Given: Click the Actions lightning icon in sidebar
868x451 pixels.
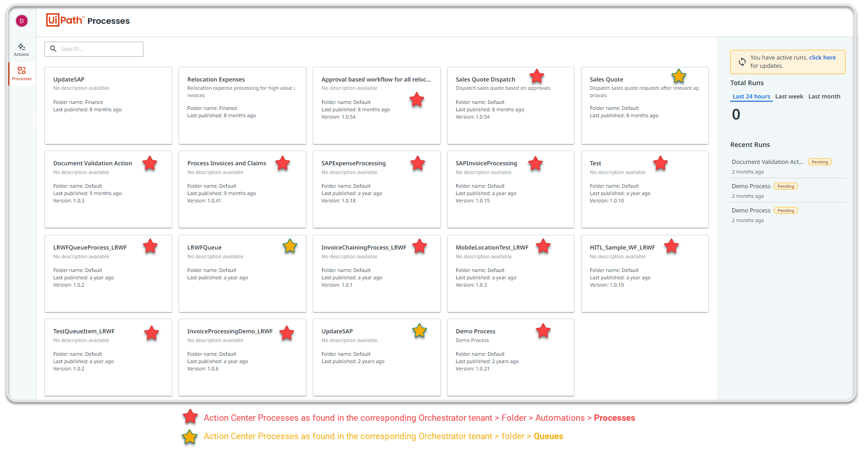Looking at the screenshot, I should point(22,47).
